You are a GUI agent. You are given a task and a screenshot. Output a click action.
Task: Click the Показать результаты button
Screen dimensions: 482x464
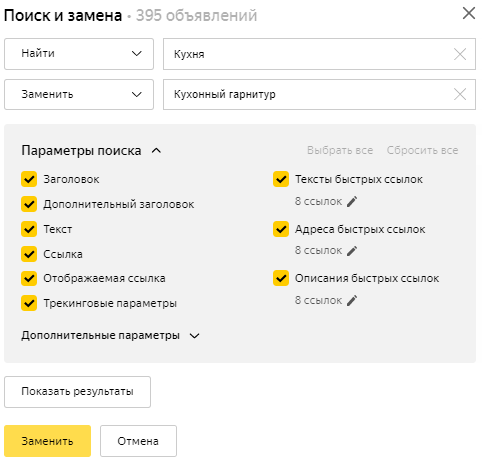tap(77, 392)
